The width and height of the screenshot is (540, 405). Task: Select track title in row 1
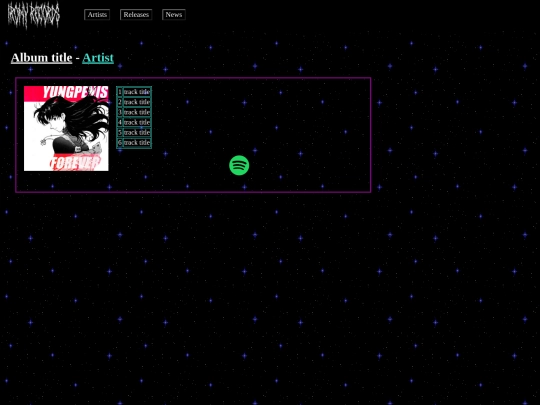[137, 92]
